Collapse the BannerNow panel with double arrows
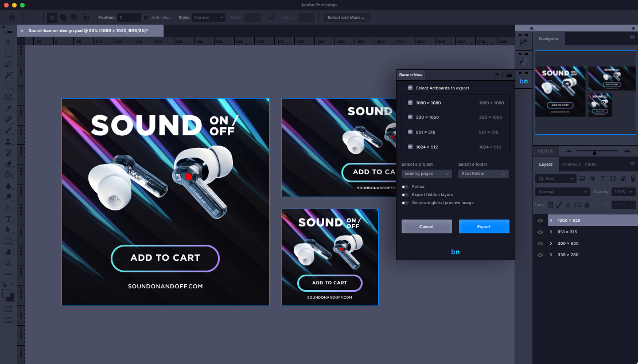The image size is (638, 364). (497, 75)
